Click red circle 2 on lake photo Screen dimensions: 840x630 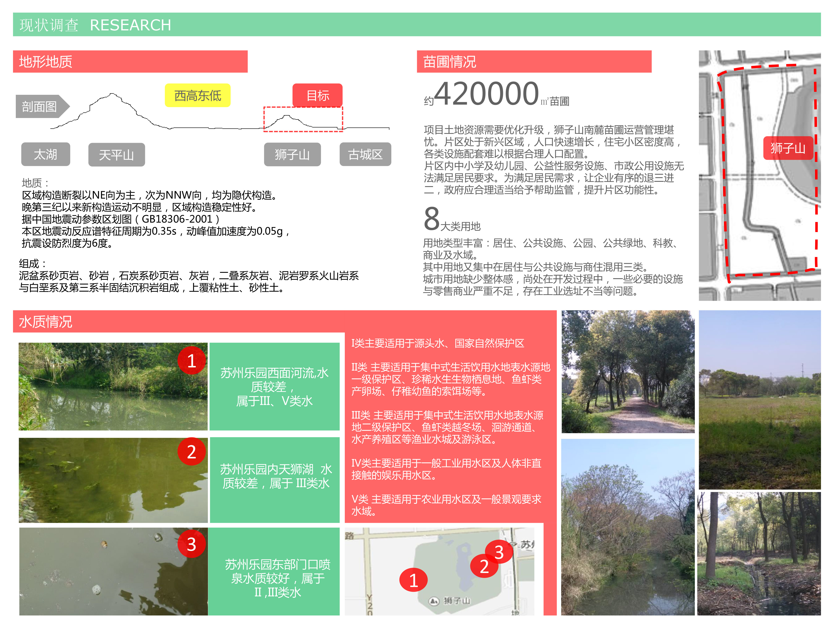[192, 451]
